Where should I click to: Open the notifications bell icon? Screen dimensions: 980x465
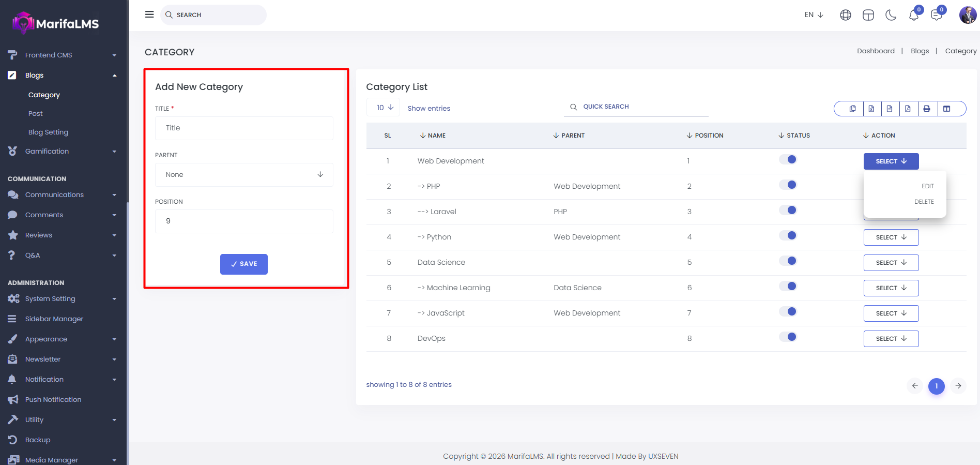click(x=913, y=15)
